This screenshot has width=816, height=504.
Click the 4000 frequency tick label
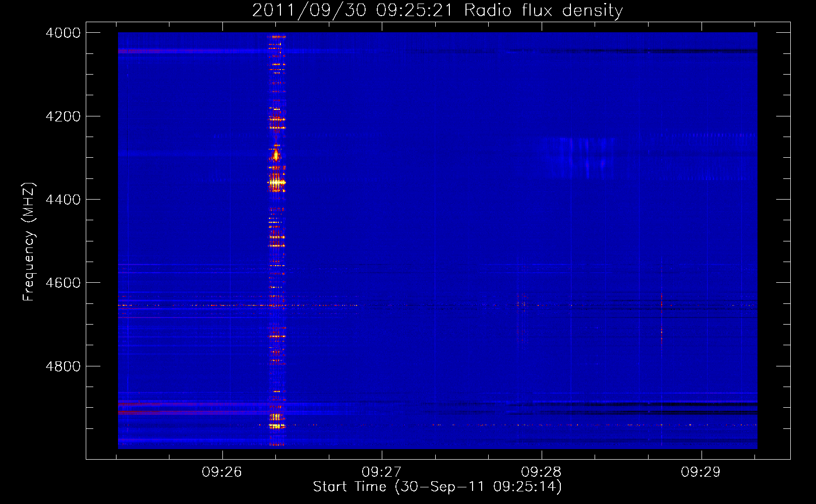click(63, 33)
